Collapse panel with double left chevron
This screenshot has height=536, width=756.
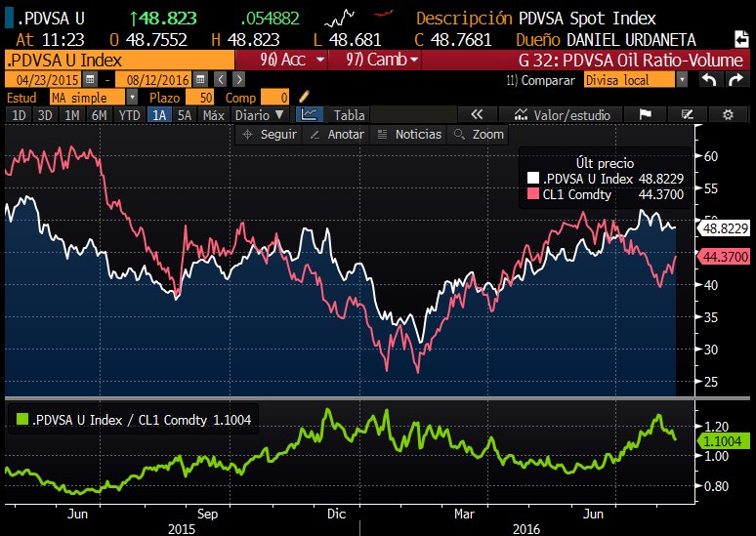[x=477, y=115]
